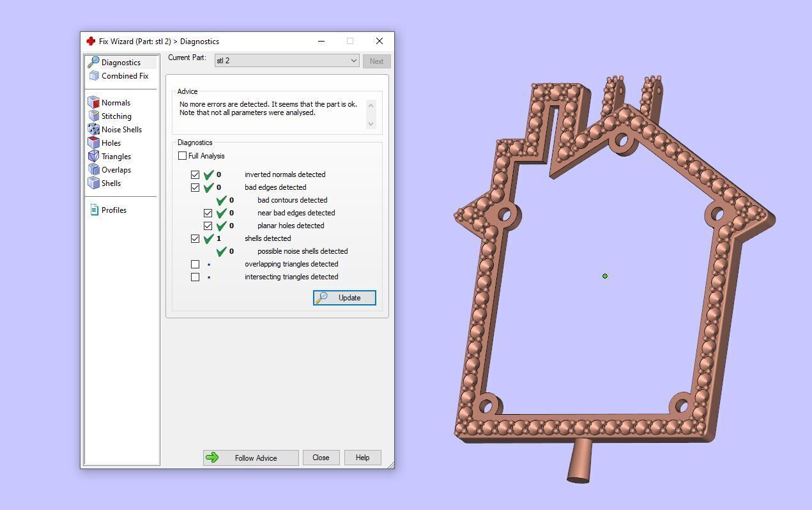This screenshot has height=510, width=812.
Task: Click the 'shells detected' label
Action: pyautogui.click(x=268, y=238)
